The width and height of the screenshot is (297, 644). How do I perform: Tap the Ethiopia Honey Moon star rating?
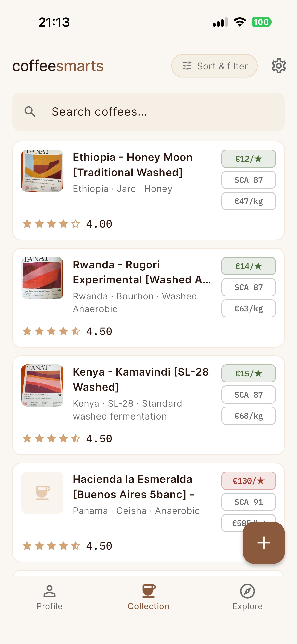(67, 224)
